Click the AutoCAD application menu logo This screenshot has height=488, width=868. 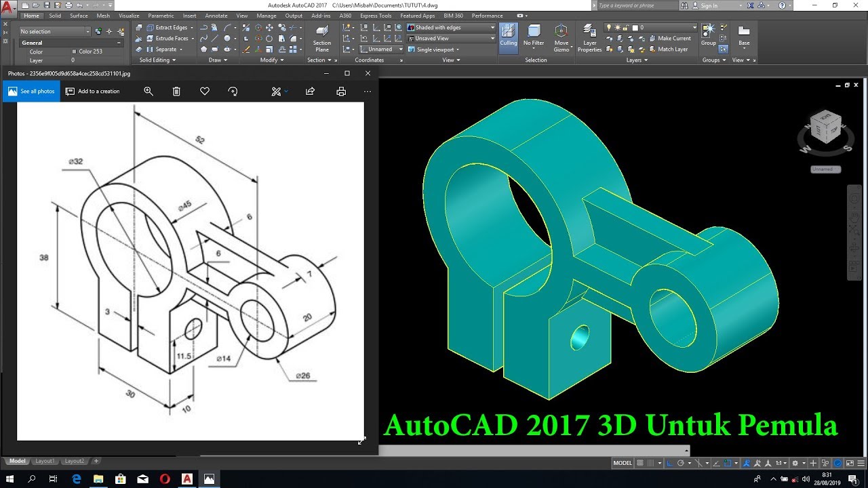click(9, 9)
